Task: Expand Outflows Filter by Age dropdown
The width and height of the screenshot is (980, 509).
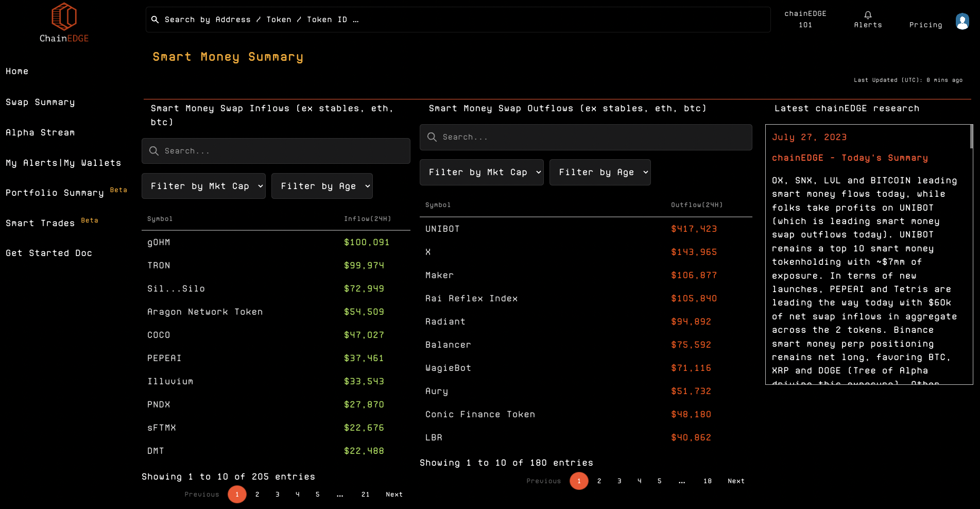Action: point(600,172)
